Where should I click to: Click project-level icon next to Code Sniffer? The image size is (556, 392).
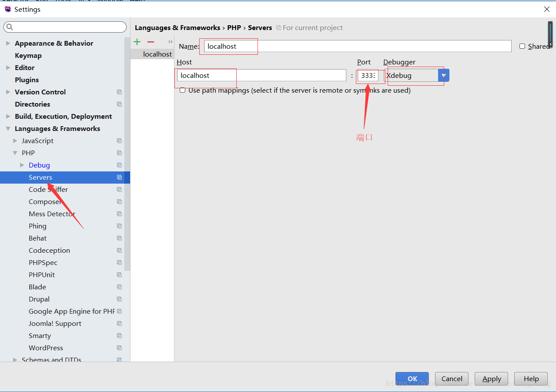tap(119, 190)
